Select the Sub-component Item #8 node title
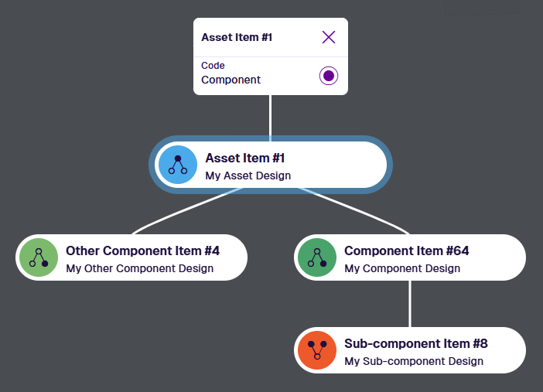The height and width of the screenshot is (392, 543). pyautogui.click(x=415, y=344)
